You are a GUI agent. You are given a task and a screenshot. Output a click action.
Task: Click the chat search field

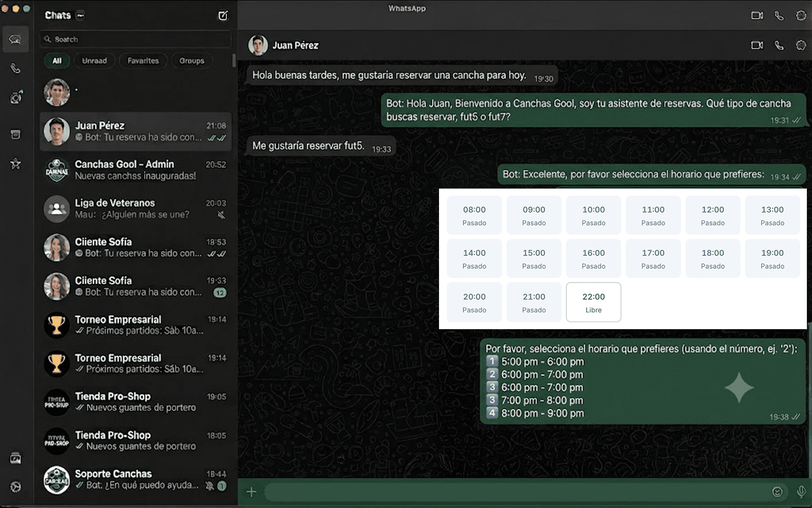(x=136, y=39)
